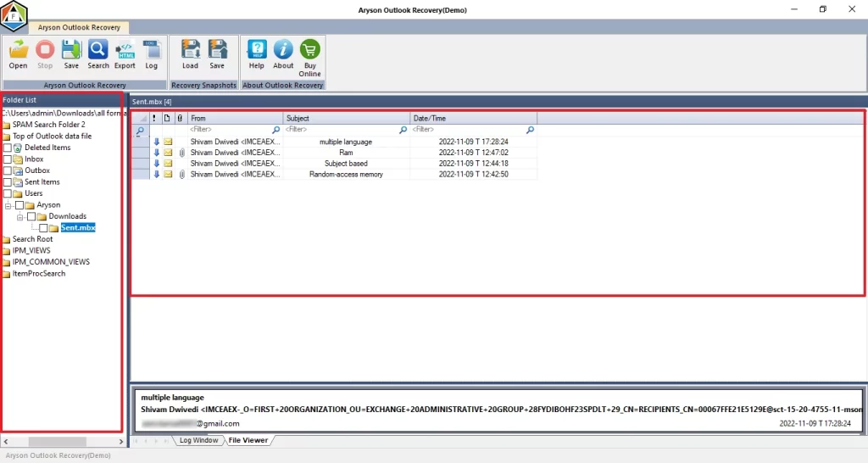The height and width of the screenshot is (463, 868).
Task: Check the Sent Items checkbox
Action: point(7,182)
